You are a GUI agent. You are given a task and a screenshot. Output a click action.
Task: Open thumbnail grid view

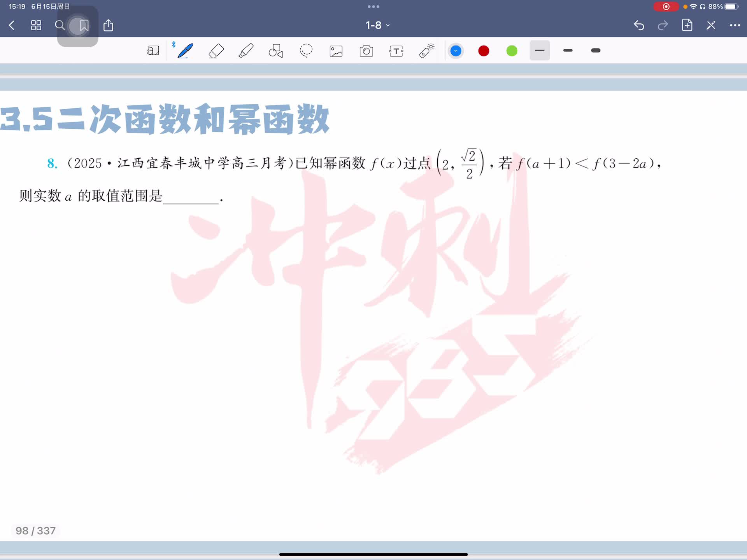[x=36, y=25]
